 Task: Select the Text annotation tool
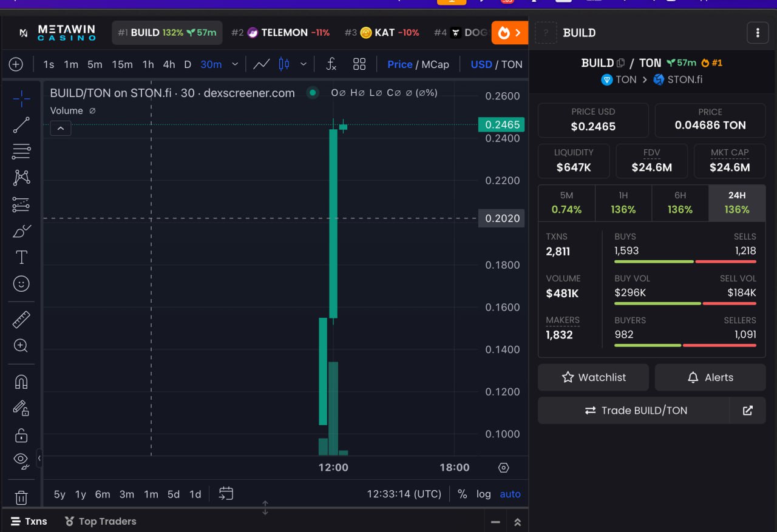(x=21, y=257)
